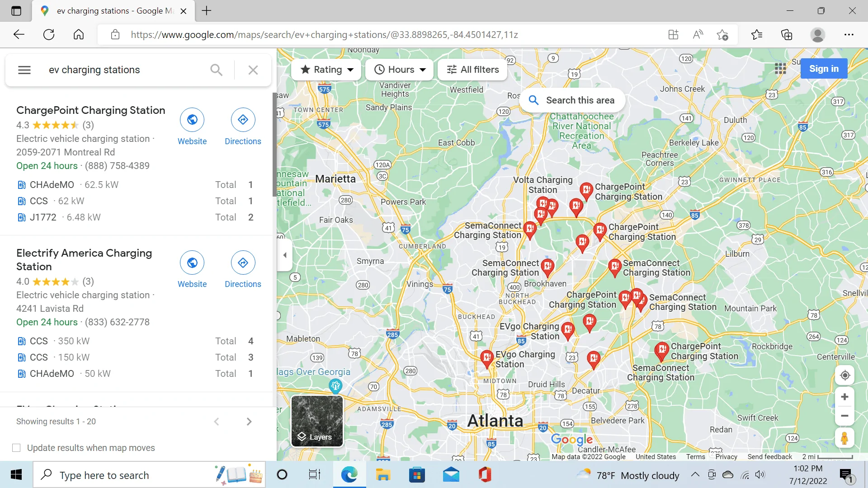Go to previous page of results
The height and width of the screenshot is (488, 868).
pos(217,422)
